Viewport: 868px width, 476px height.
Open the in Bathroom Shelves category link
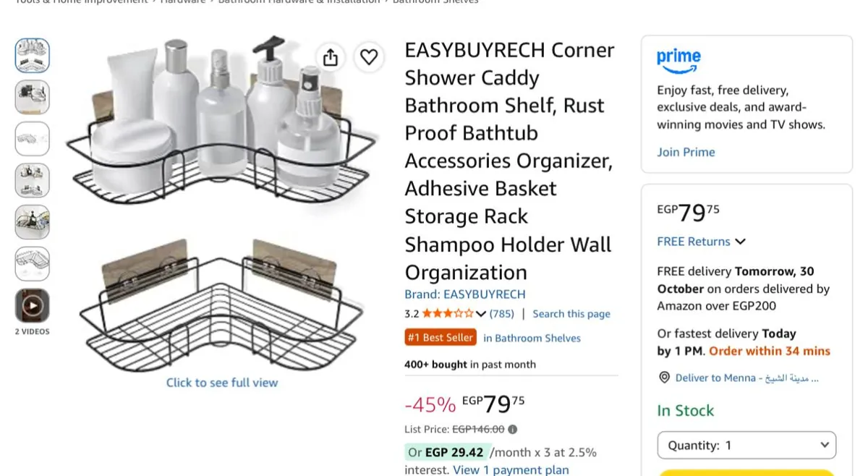532,338
